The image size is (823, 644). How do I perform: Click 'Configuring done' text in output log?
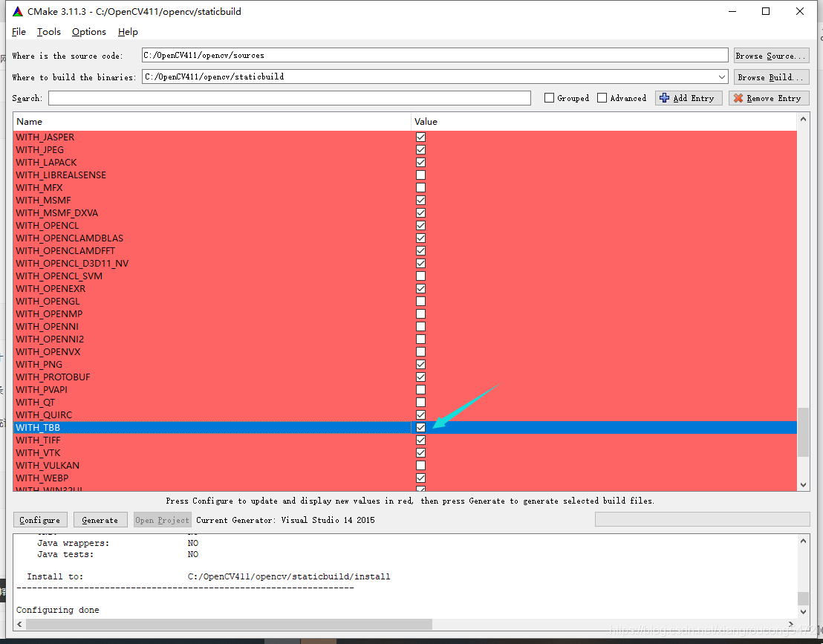point(58,610)
